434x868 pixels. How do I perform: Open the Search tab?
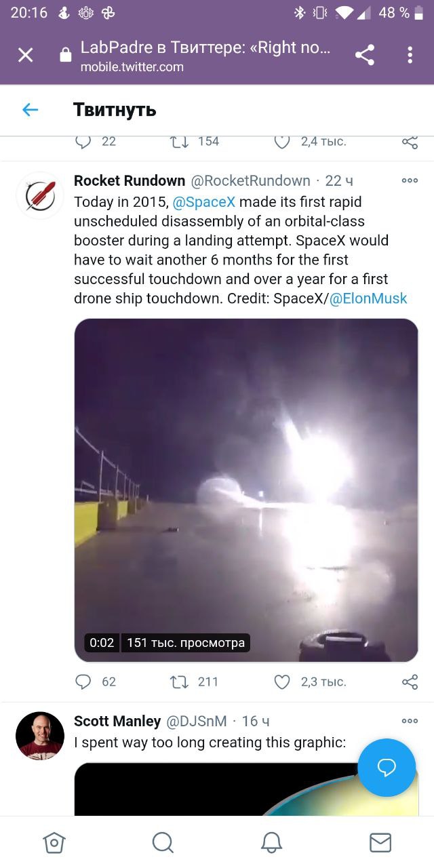pyautogui.click(x=163, y=842)
